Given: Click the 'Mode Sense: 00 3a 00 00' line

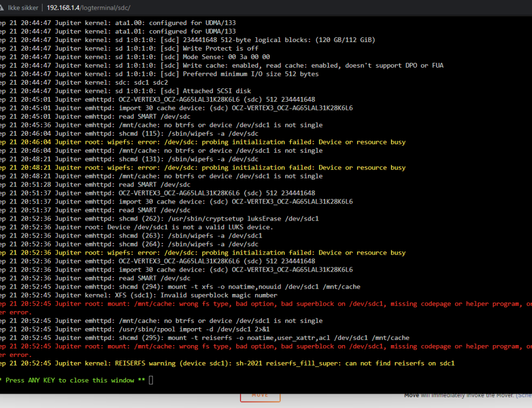Looking at the screenshot, I should 135,57.
